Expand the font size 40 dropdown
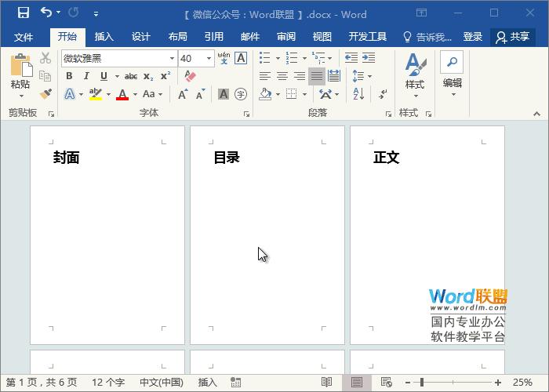Image resolution: width=549 pixels, height=392 pixels. click(x=209, y=59)
